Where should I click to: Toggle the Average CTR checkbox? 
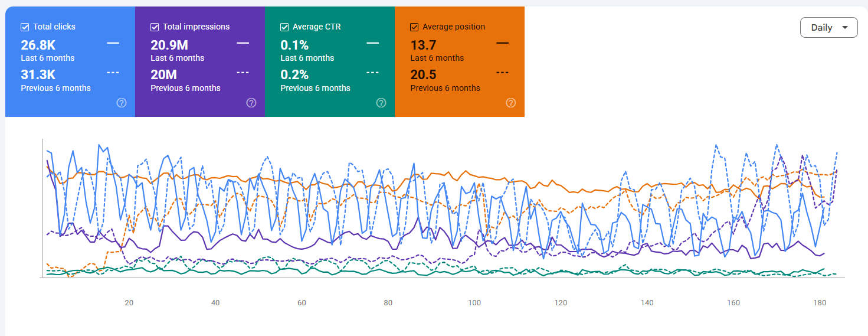click(x=284, y=27)
